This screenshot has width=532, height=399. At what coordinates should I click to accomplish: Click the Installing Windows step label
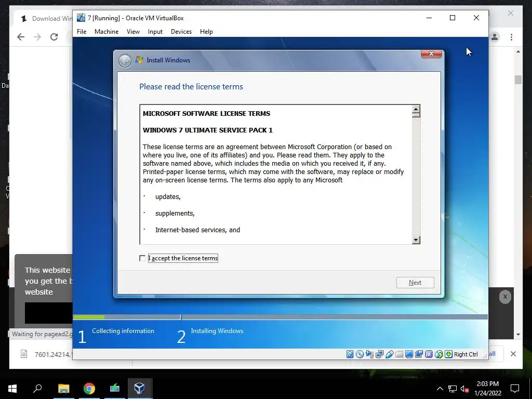[x=217, y=331]
